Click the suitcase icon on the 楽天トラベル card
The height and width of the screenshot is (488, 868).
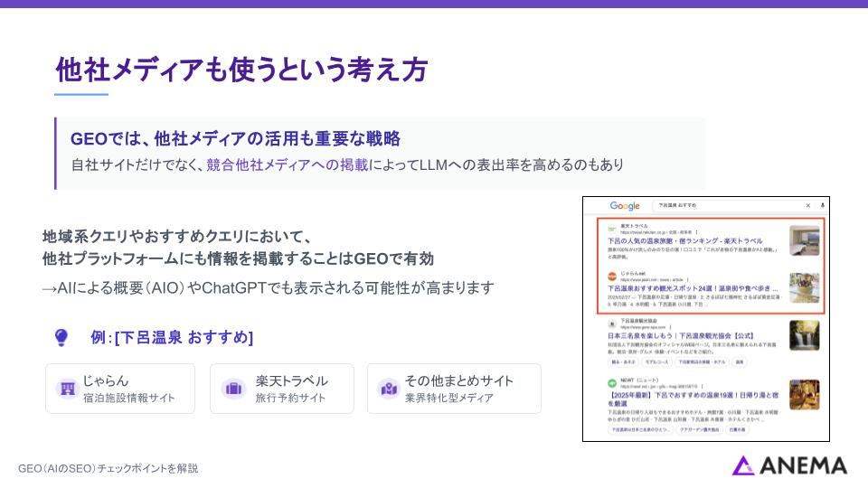point(233,389)
